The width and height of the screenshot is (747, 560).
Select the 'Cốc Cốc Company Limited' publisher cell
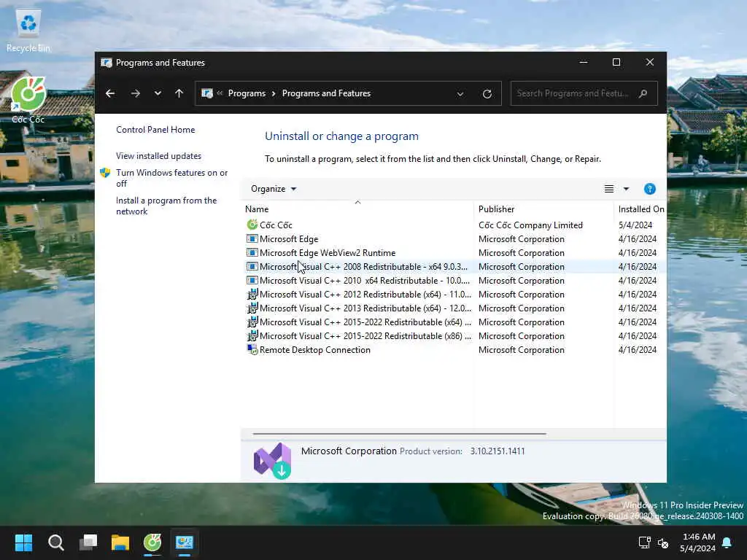point(530,225)
